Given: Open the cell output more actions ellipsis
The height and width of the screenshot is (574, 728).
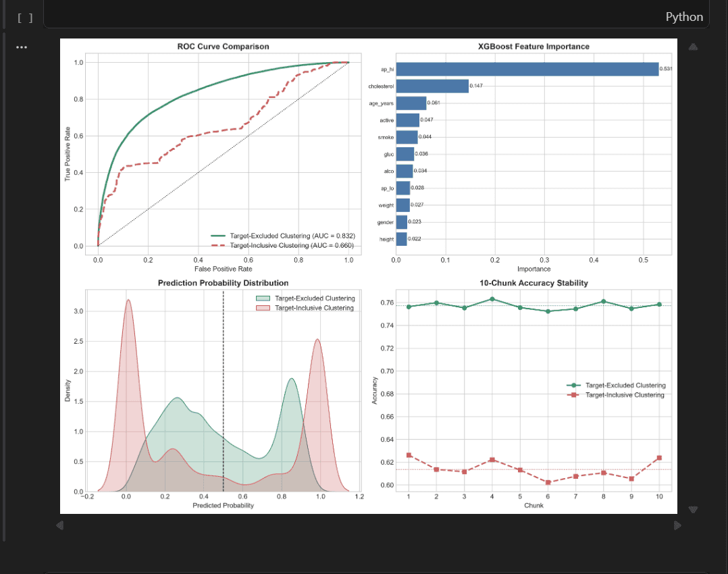Looking at the screenshot, I should coord(22,47).
